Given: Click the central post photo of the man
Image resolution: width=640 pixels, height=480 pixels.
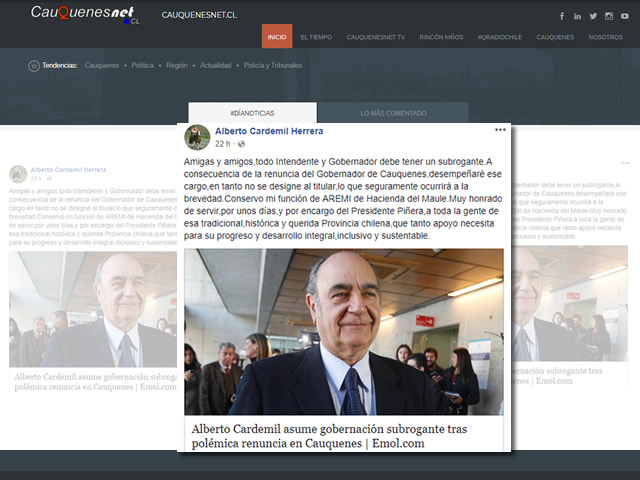Looking at the screenshot, I should click(344, 331).
